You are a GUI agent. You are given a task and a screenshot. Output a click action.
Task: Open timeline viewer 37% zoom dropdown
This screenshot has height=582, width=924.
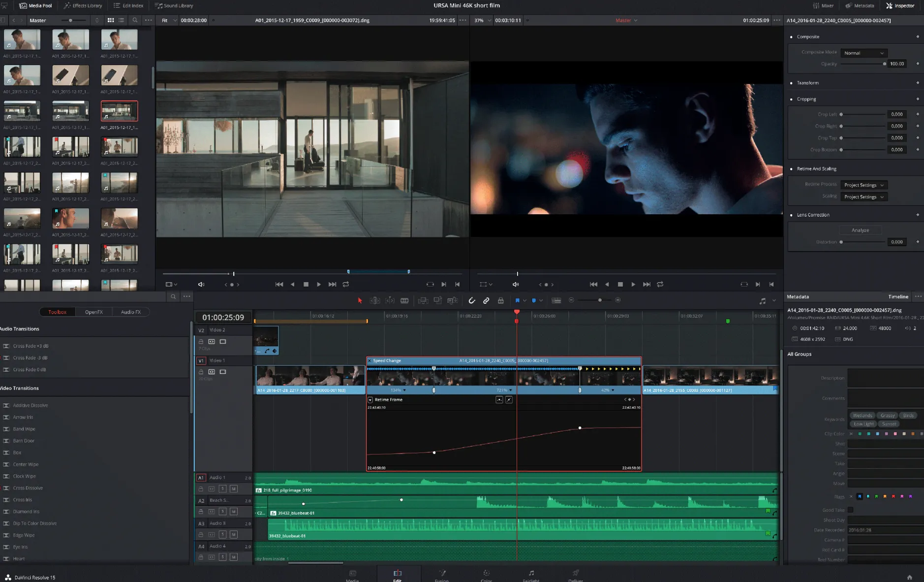(x=482, y=20)
